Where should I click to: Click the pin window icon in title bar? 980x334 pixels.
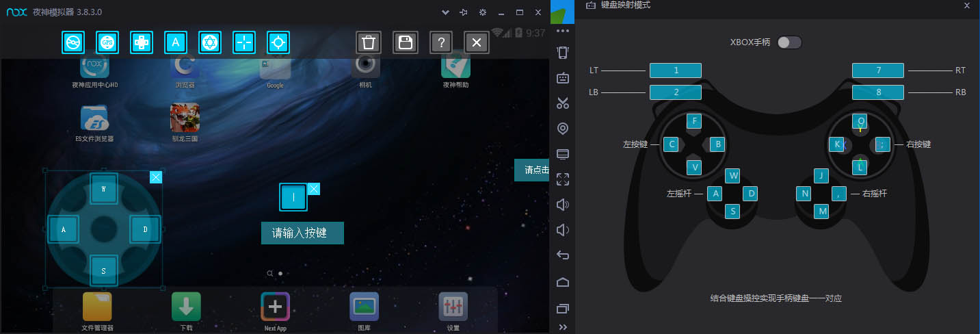[464, 12]
